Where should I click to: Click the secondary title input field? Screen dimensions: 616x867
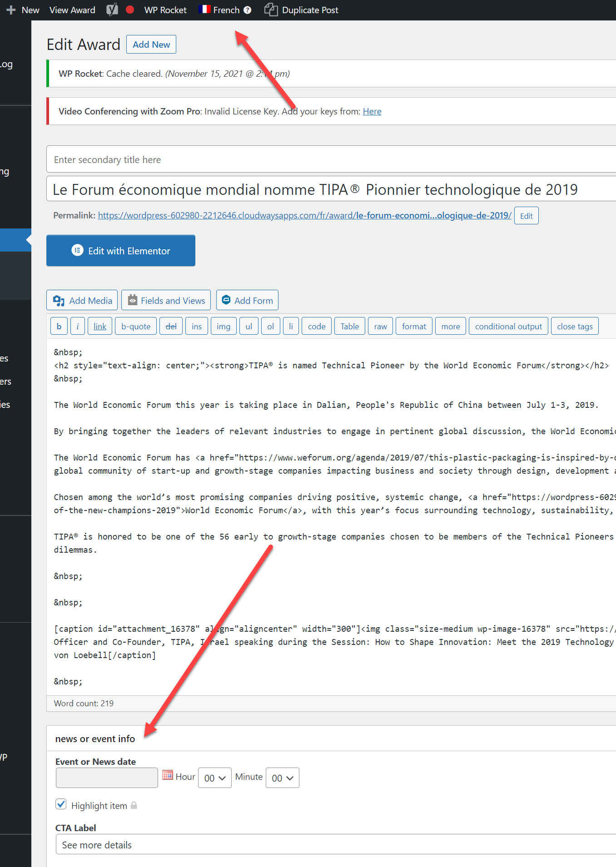pyautogui.click(x=331, y=159)
